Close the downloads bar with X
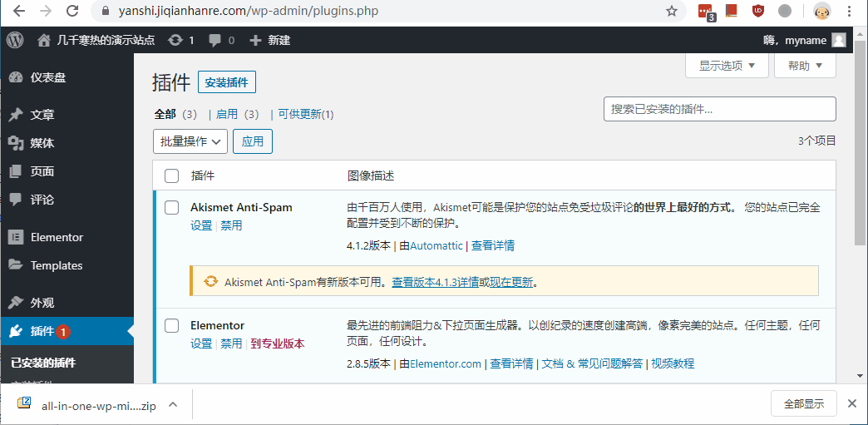868x425 pixels. (852, 403)
